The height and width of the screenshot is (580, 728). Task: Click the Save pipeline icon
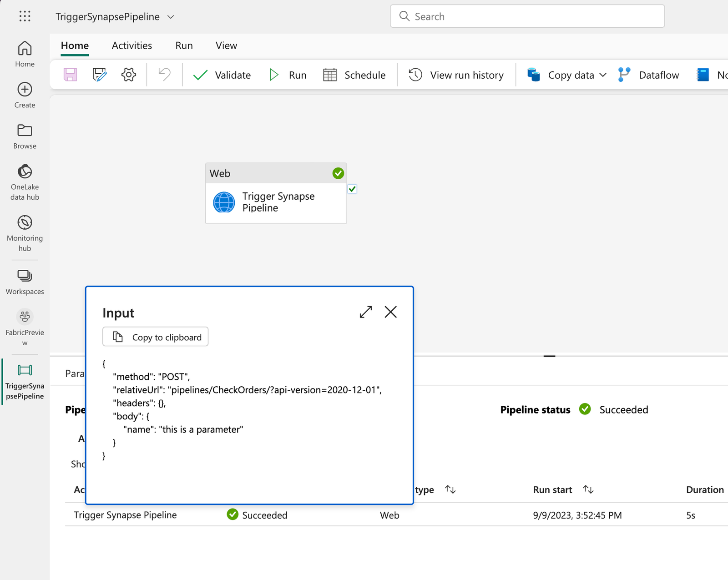[x=70, y=75]
